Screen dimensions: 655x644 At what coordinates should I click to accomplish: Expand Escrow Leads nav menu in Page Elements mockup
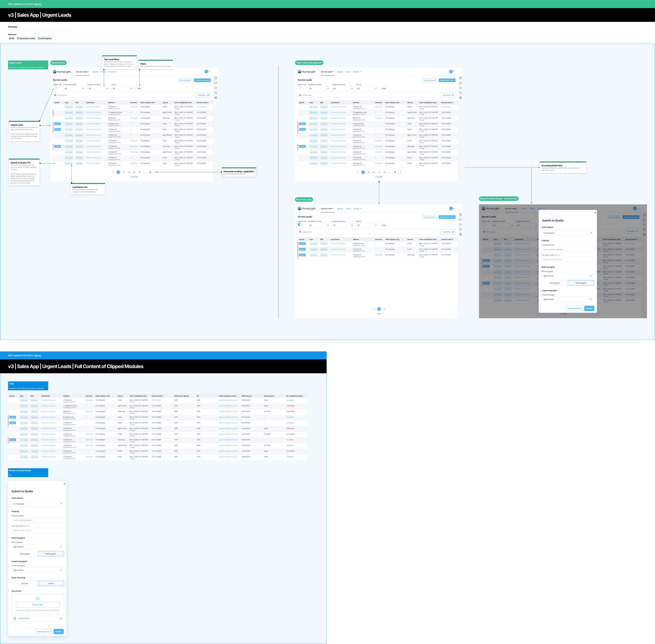coord(83,72)
